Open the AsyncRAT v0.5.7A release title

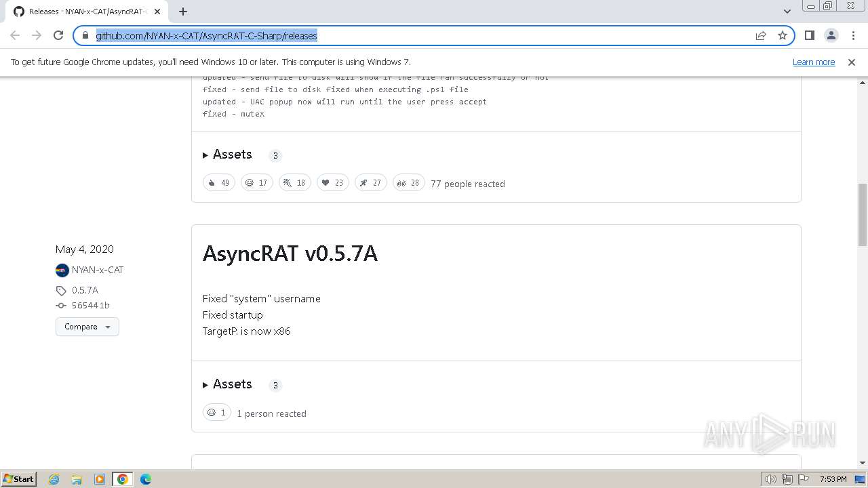pyautogui.click(x=290, y=253)
